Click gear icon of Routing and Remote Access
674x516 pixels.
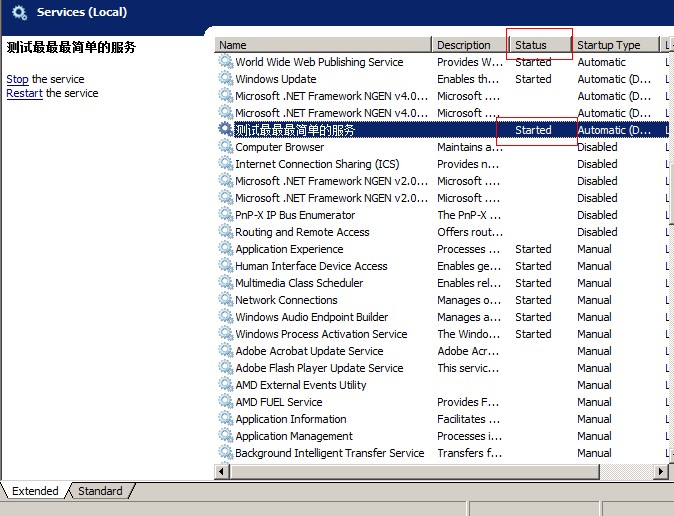[226, 231]
